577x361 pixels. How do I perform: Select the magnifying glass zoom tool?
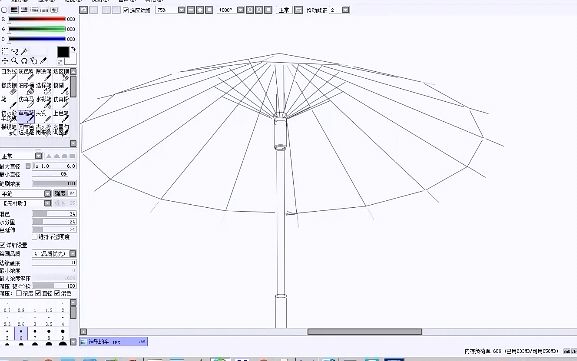tap(14, 60)
